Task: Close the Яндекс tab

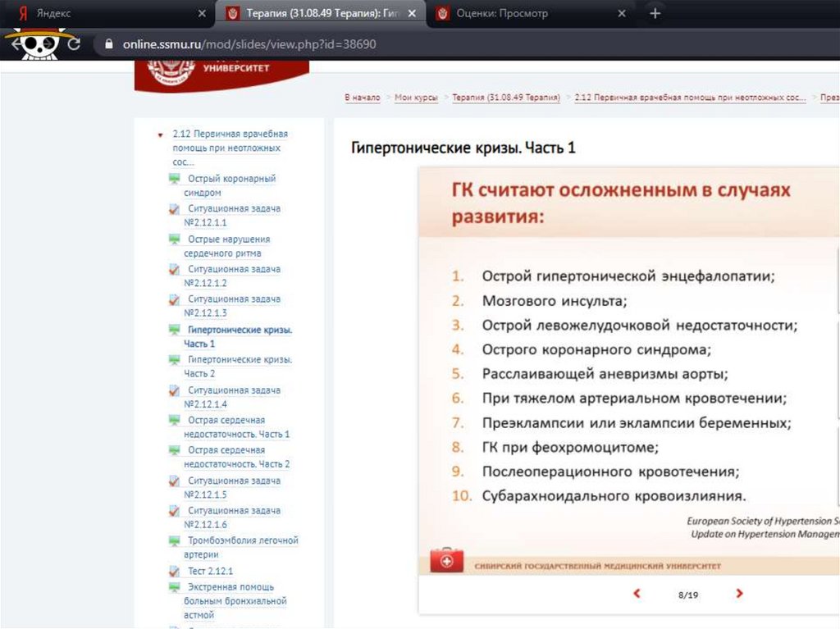Action: tap(202, 13)
